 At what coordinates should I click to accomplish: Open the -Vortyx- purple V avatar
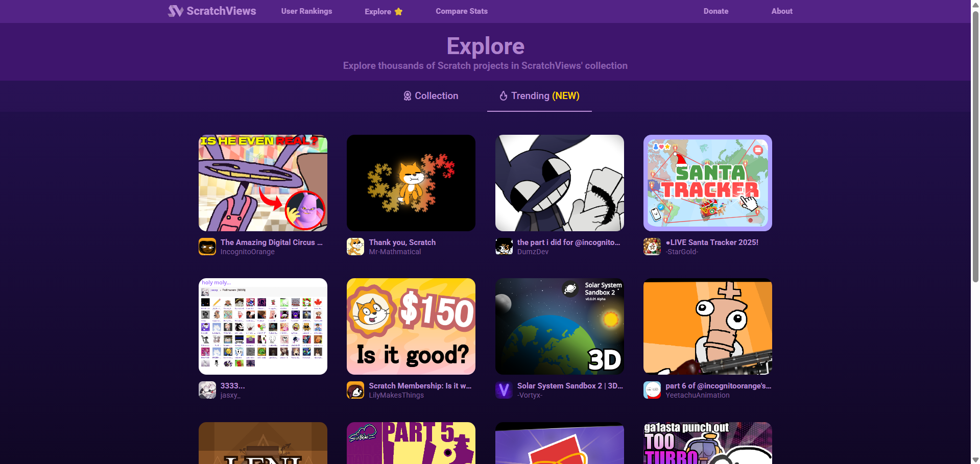504,390
